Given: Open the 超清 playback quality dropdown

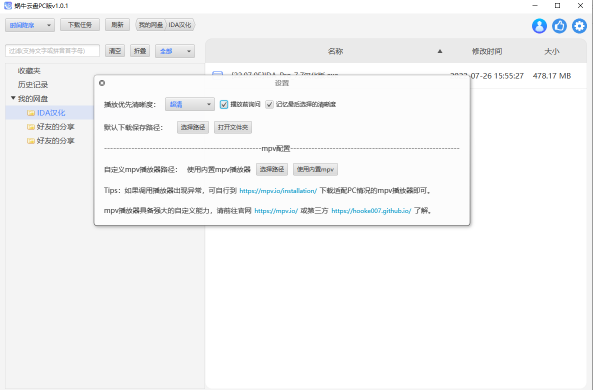Looking at the screenshot, I should click(190, 104).
